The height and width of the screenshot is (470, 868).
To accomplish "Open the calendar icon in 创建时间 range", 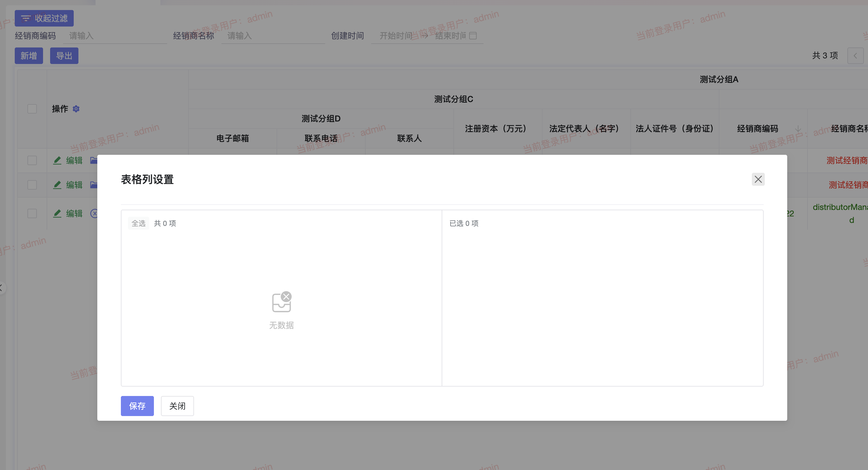I will [473, 36].
